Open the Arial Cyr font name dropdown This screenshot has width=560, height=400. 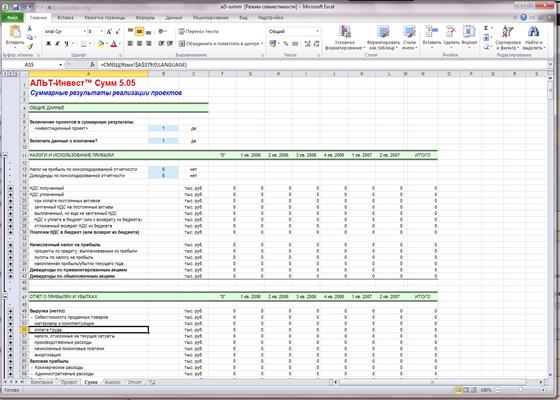(x=85, y=31)
